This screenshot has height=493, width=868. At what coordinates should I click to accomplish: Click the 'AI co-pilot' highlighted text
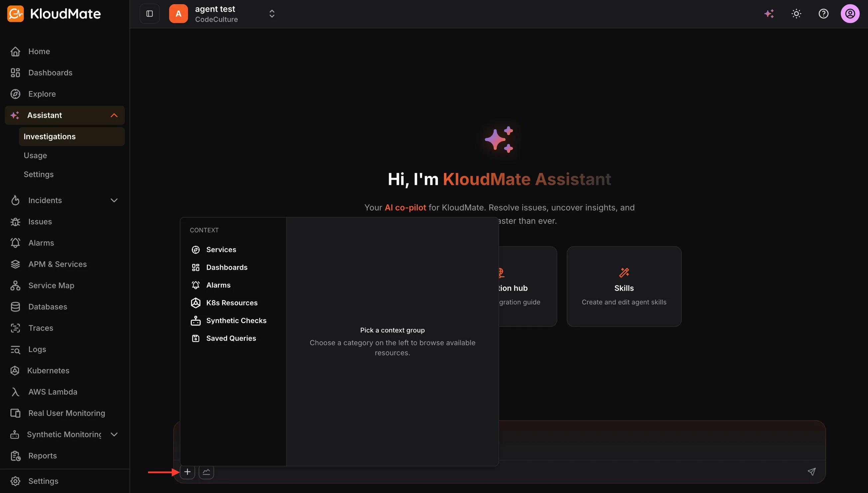(405, 207)
